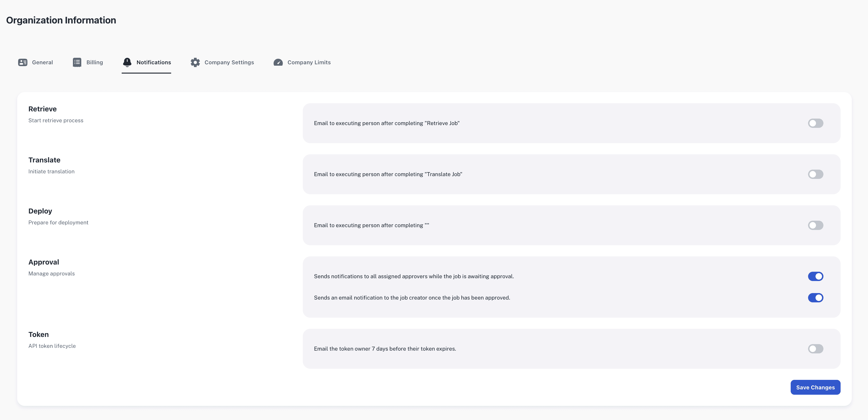Go to the Company Limits tab
Screen dimensions: 868x420
click(302, 62)
